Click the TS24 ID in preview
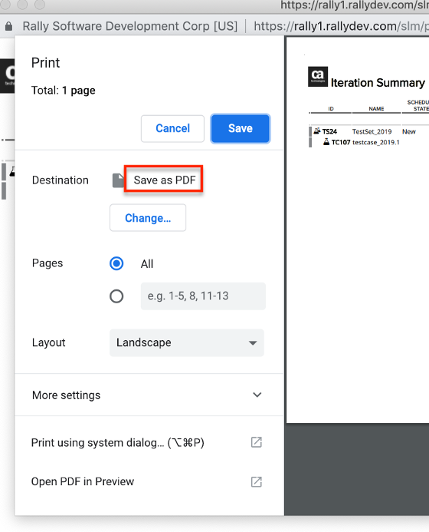Screen dimensions: 429x532 coord(330,132)
